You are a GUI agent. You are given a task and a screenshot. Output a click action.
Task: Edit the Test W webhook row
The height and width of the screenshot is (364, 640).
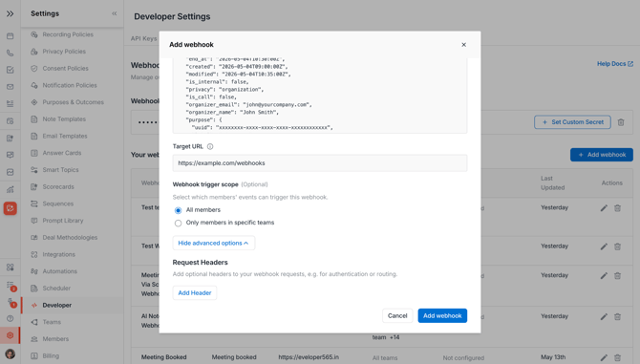604,246
